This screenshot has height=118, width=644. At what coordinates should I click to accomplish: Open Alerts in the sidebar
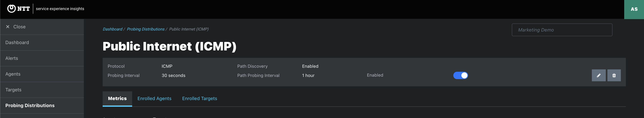12,58
